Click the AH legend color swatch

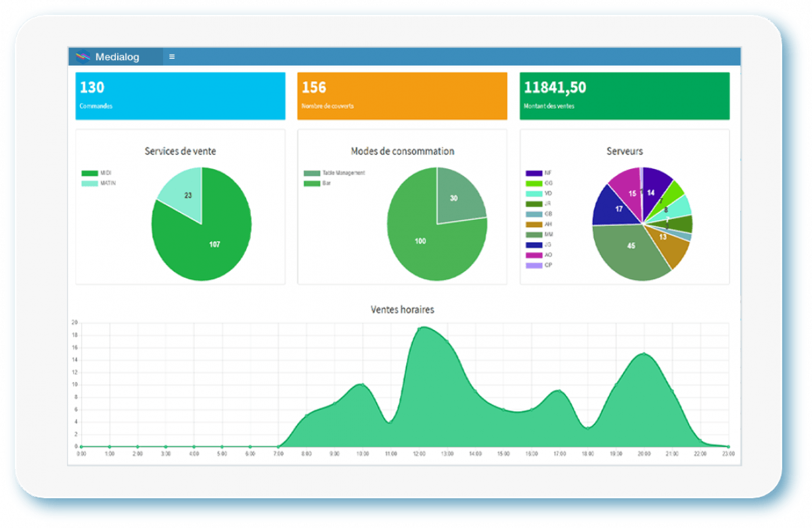point(534,224)
